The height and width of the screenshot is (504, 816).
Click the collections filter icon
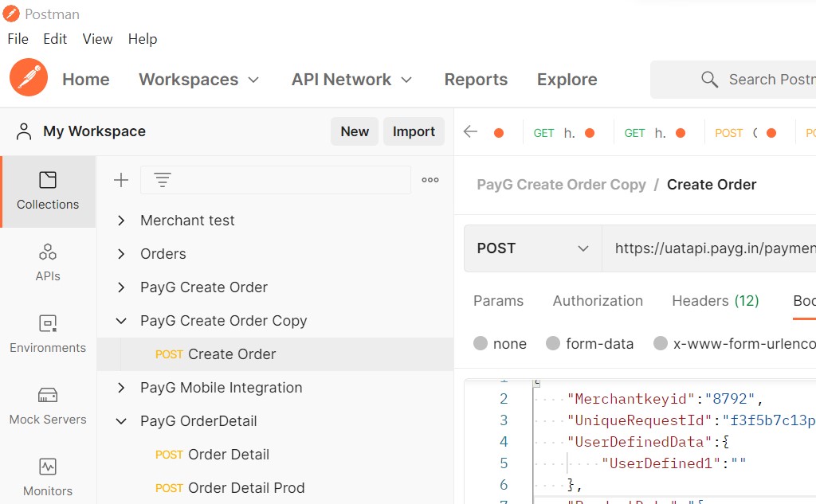163,180
